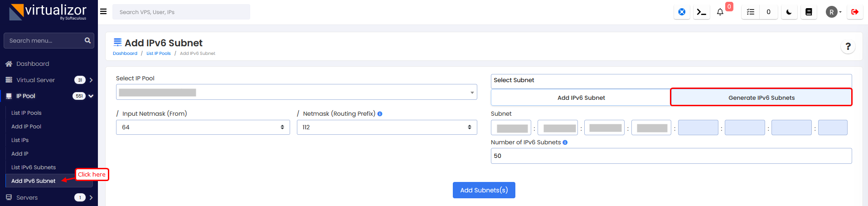Open List IPv6 Subnets in sidebar
Image resolution: width=868 pixels, height=206 pixels.
coord(34,167)
